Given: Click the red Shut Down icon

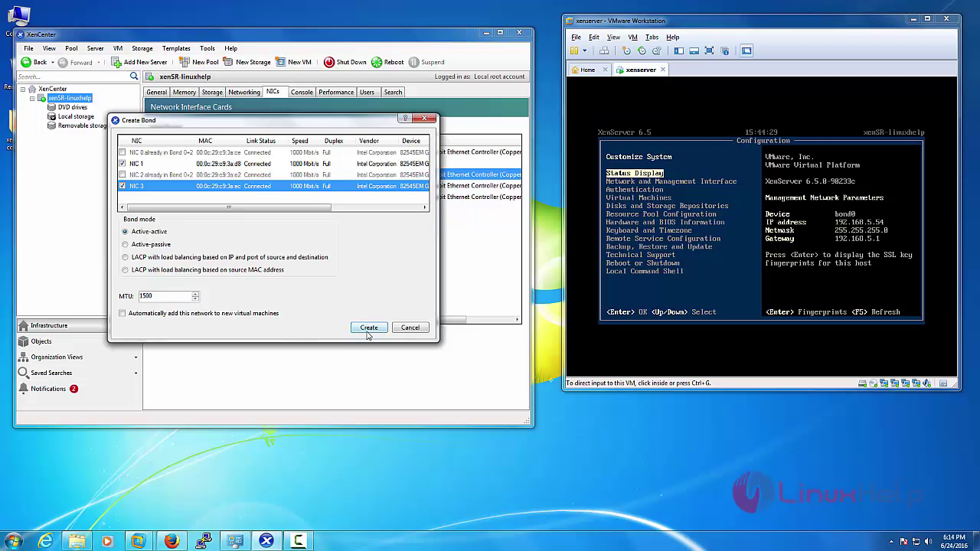Looking at the screenshot, I should coord(329,62).
